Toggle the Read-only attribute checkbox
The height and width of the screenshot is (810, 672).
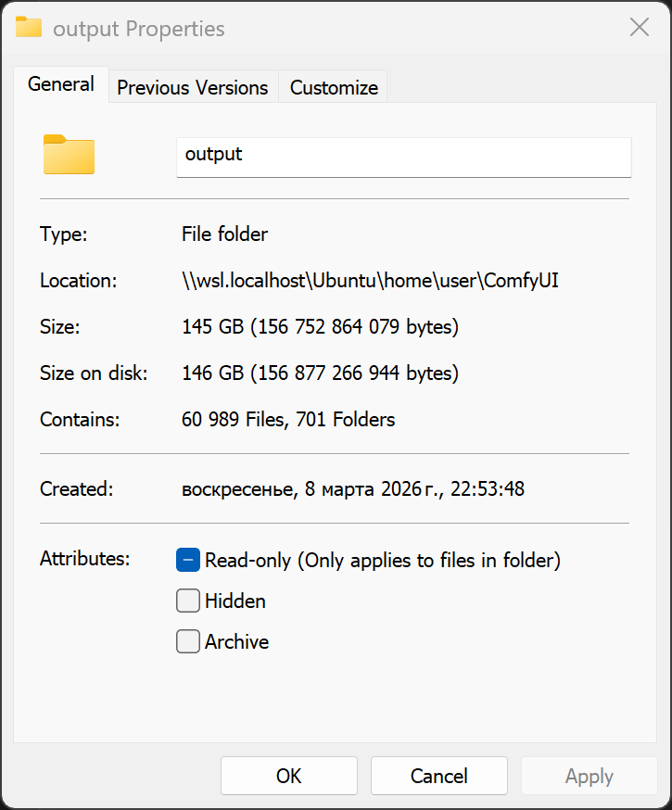click(188, 560)
